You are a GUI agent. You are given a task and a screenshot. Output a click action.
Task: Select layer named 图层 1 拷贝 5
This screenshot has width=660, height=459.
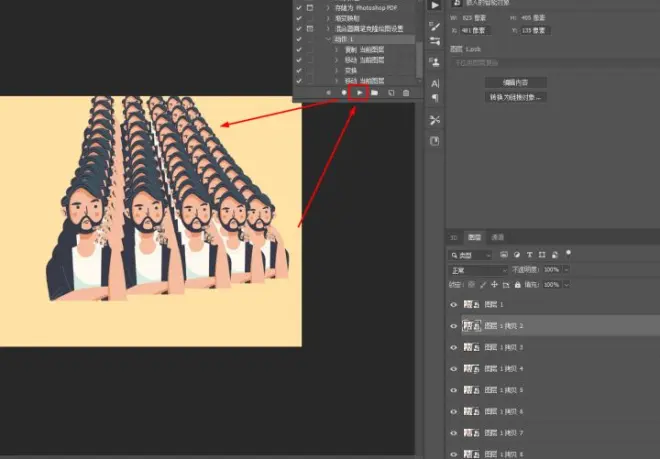pos(504,390)
